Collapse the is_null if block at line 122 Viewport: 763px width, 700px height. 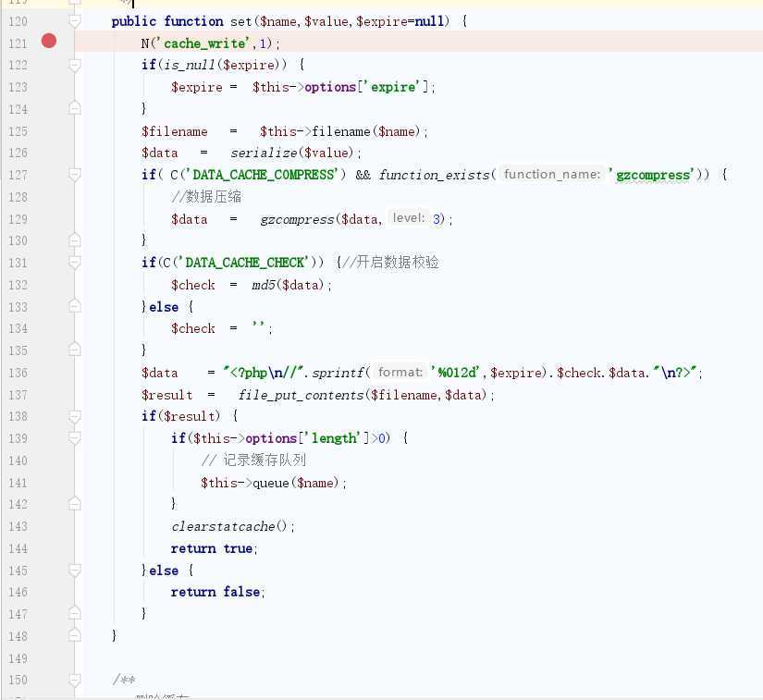pyautogui.click(x=75, y=65)
